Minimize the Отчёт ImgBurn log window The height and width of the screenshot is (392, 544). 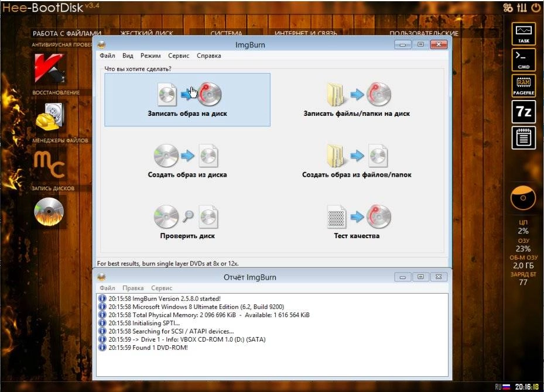pyautogui.click(x=402, y=277)
